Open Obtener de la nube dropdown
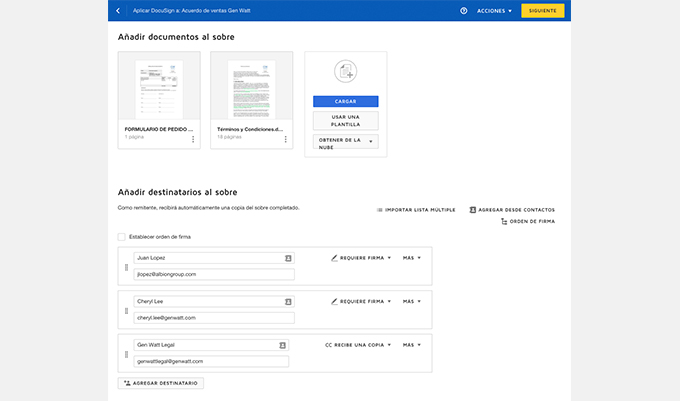 pyautogui.click(x=345, y=142)
